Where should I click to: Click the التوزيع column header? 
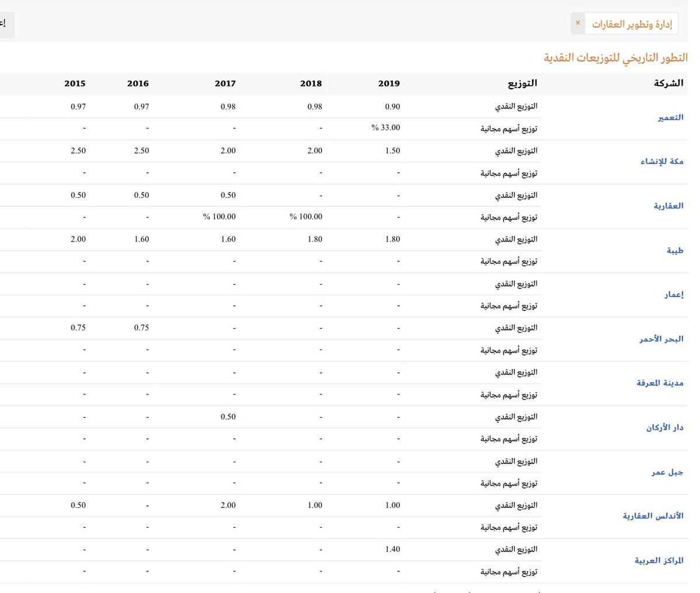(522, 83)
